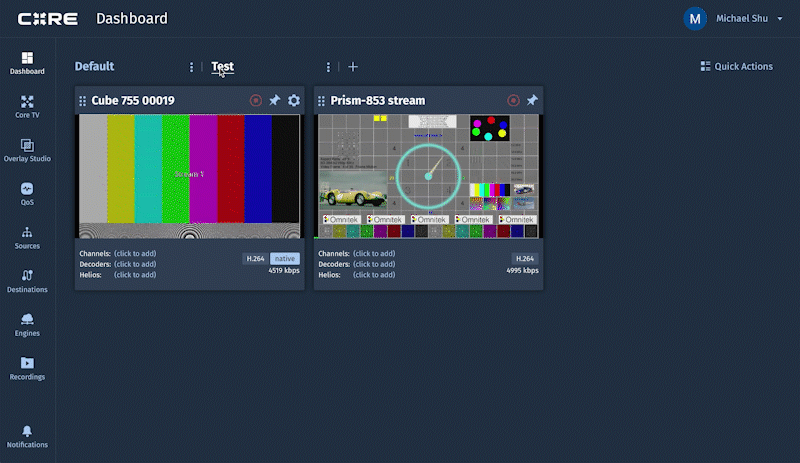The height and width of the screenshot is (463, 800).
Task: Open options menu for Test tab
Action: (328, 67)
